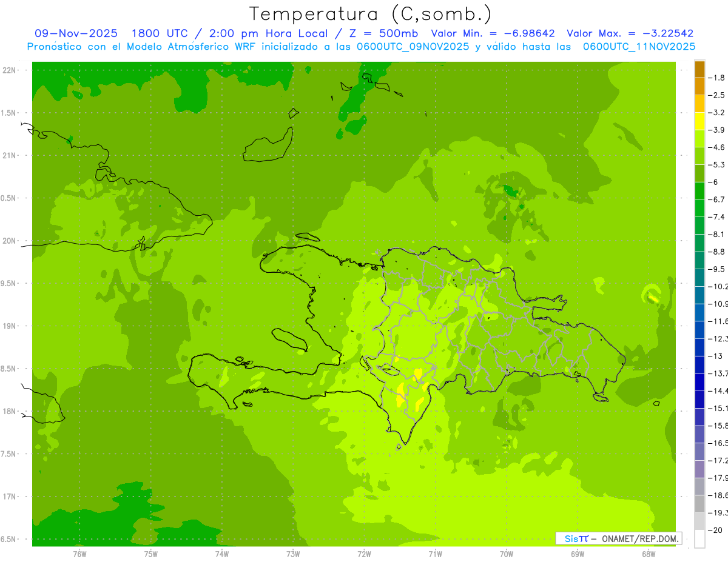Click the '-8.8' color scale value
Viewport: 728px width, 562px height.
[x=716, y=252]
